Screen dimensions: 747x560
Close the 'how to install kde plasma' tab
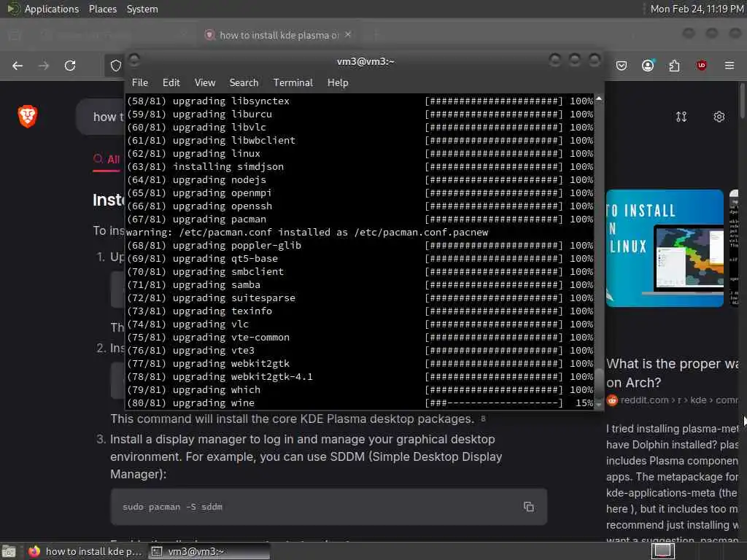point(348,35)
